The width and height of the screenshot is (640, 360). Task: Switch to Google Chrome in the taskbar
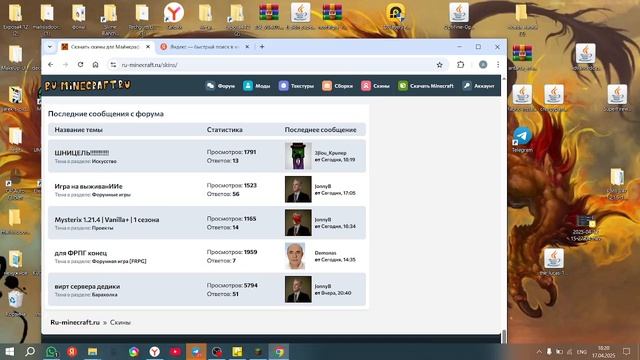click(x=279, y=351)
